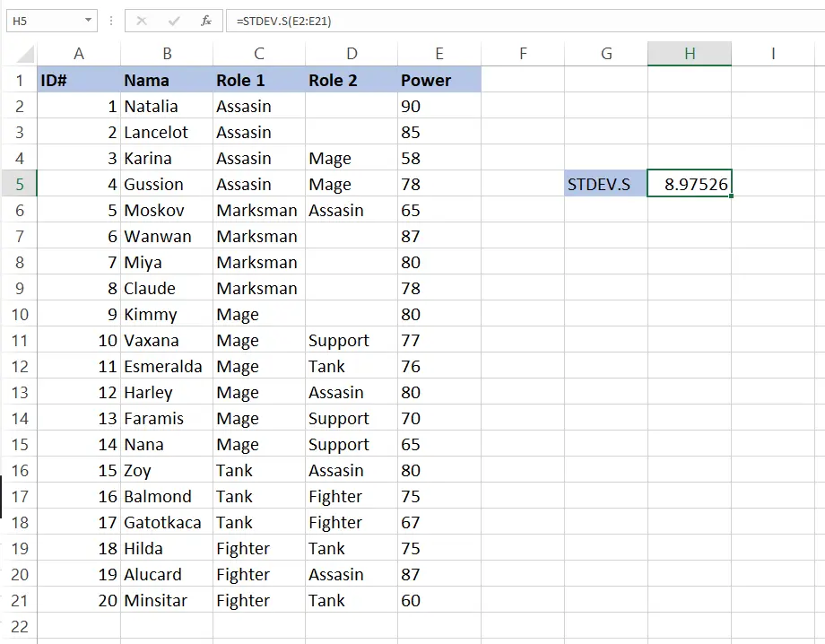The width and height of the screenshot is (825, 644).
Task: Select the Power header cell
Action: click(439, 80)
